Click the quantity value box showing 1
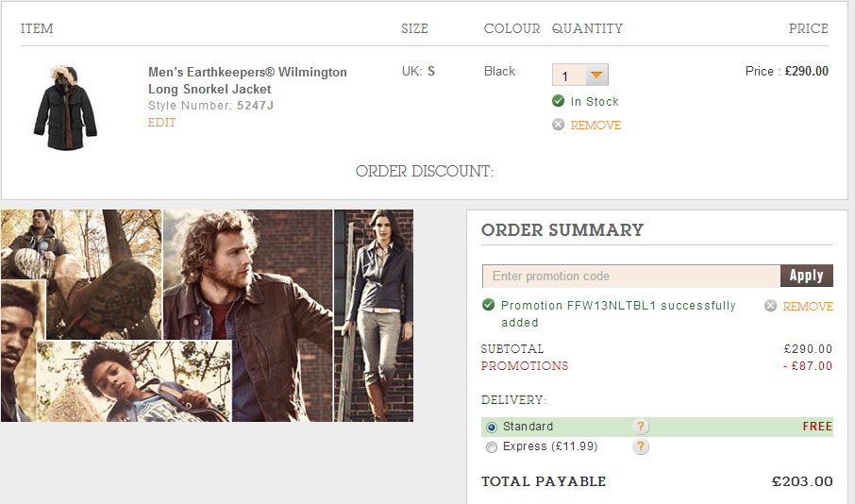855x504 pixels. click(569, 76)
